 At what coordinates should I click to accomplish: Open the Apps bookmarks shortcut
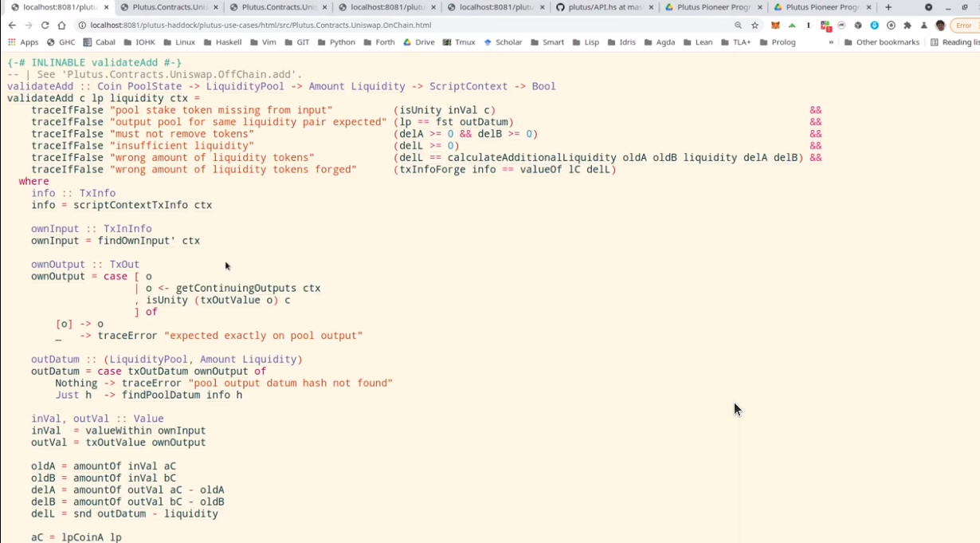point(23,42)
